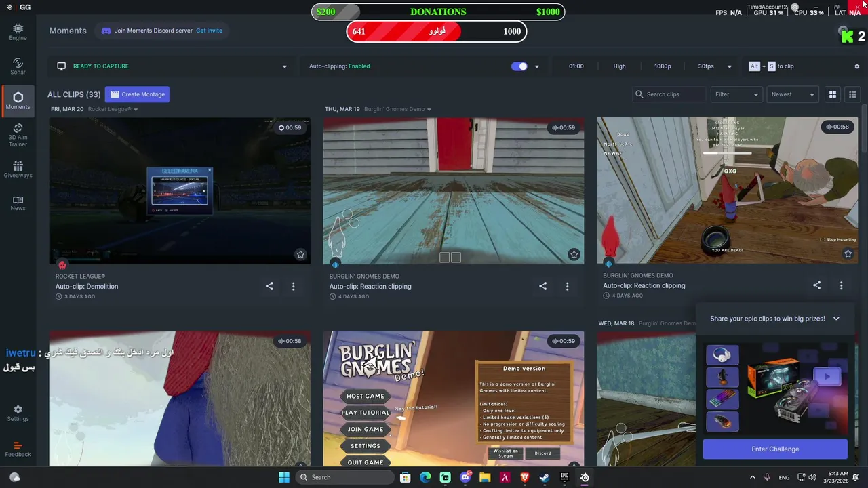Switch clips to grid view
868x488 pixels.
[833, 94]
